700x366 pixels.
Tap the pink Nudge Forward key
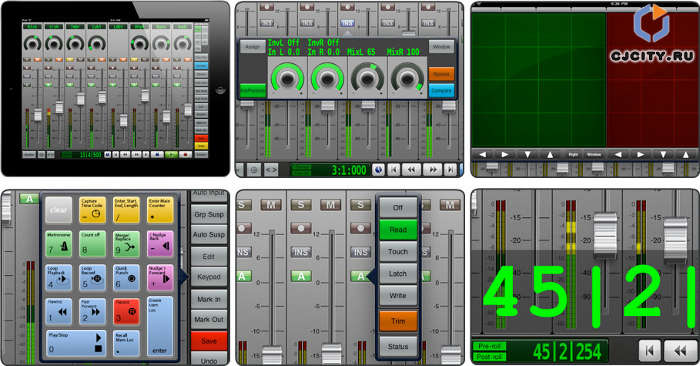pos(160,278)
